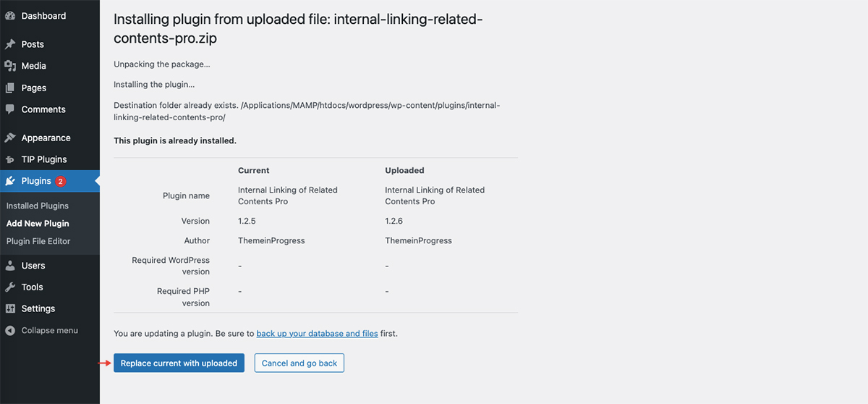
Task: Open the Installed Plugins submenu link
Action: click(38, 206)
